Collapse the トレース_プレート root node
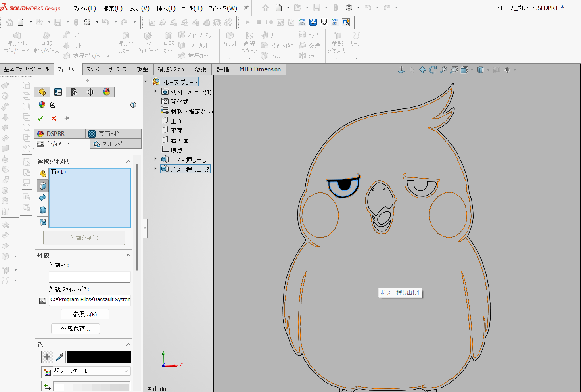Image resolution: width=581 pixels, height=392 pixels. click(146, 82)
